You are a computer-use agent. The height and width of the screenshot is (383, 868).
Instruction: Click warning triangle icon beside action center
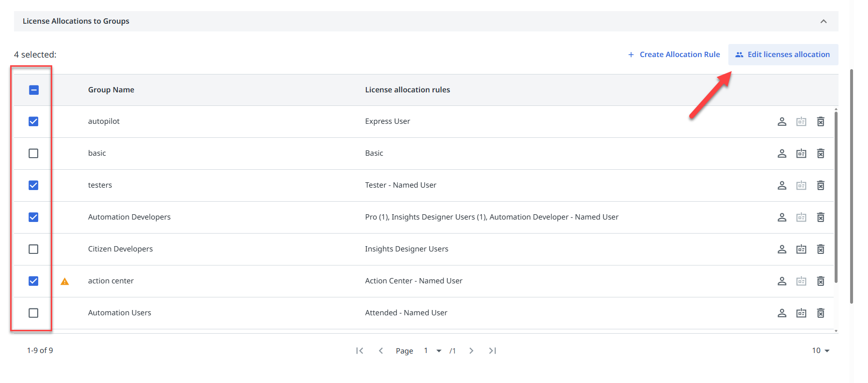(x=65, y=281)
